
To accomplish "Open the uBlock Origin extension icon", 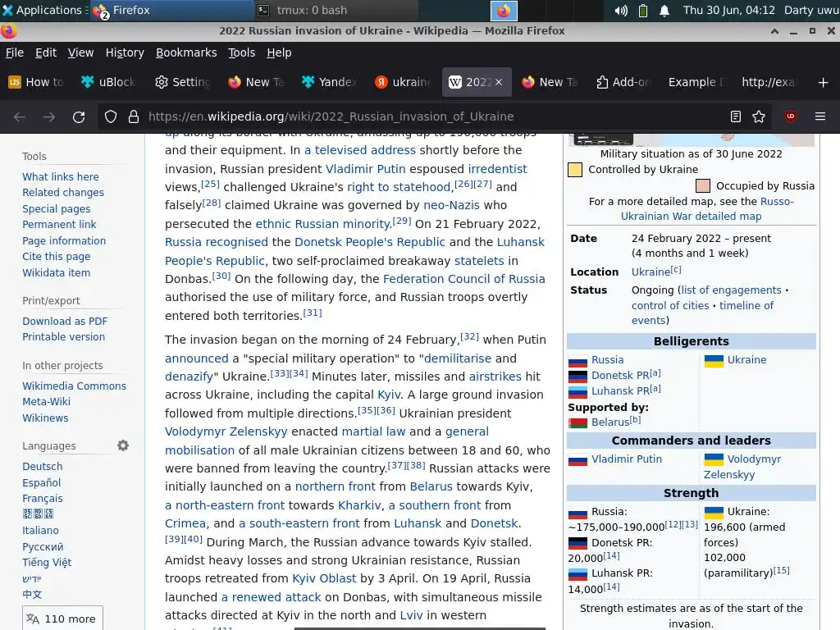I will pyautogui.click(x=791, y=116).
